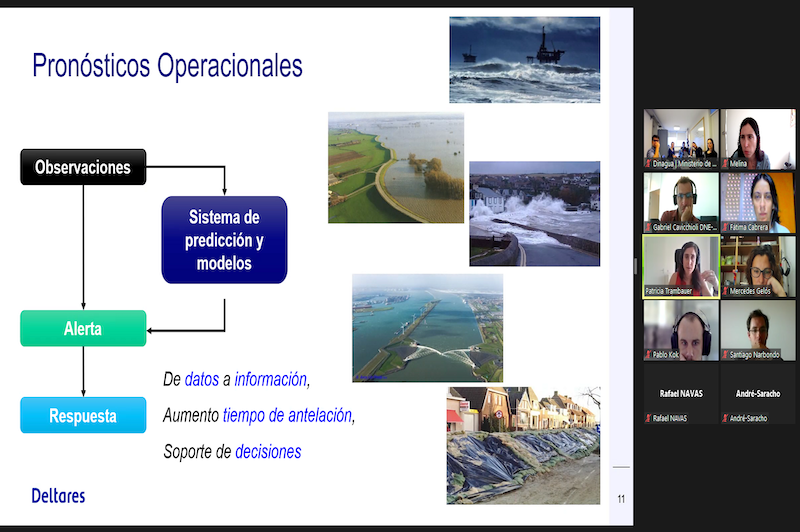Click Dinagua's muted microphone icon
Viewport: 800px width, 532px height.
click(x=648, y=164)
